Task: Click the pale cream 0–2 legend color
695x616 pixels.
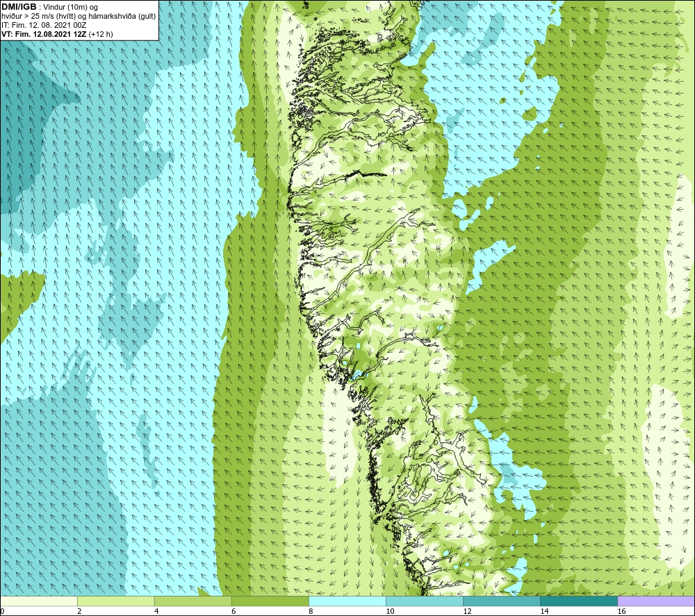Action: [39, 601]
